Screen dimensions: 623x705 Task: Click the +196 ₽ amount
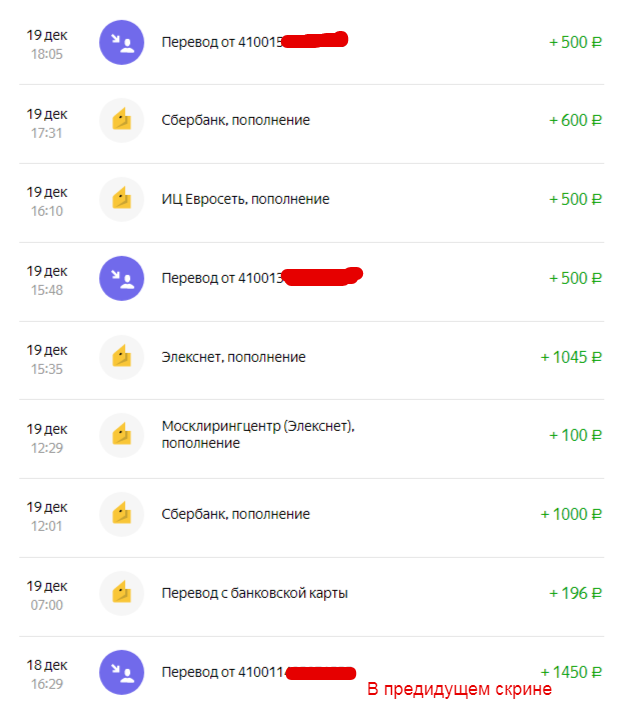(575, 593)
